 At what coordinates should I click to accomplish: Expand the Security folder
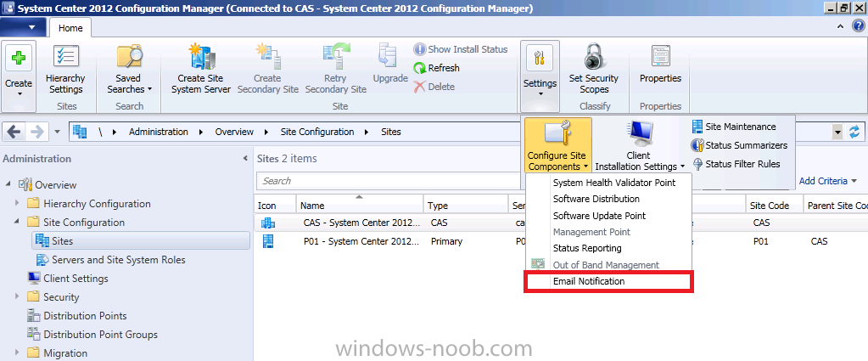click(x=17, y=297)
